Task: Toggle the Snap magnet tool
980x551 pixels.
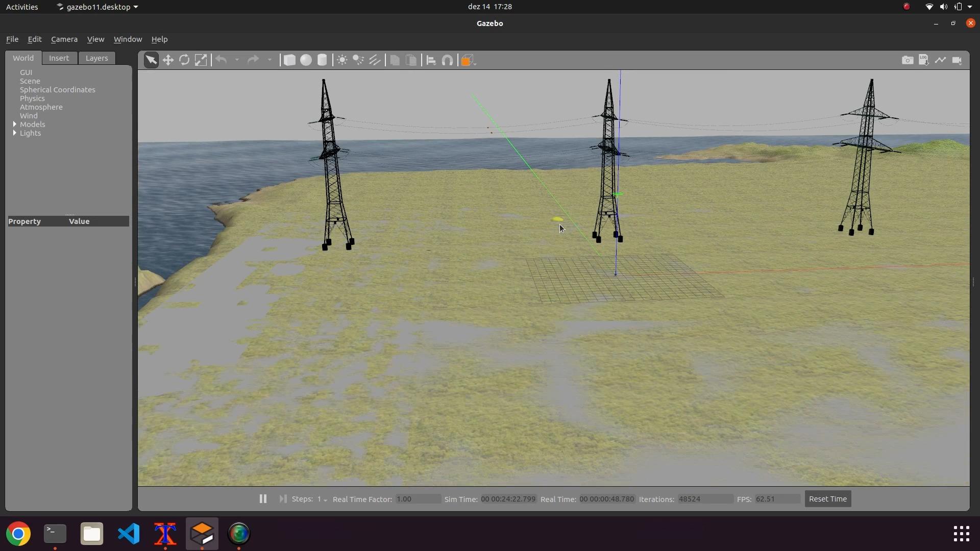Action: click(448, 60)
